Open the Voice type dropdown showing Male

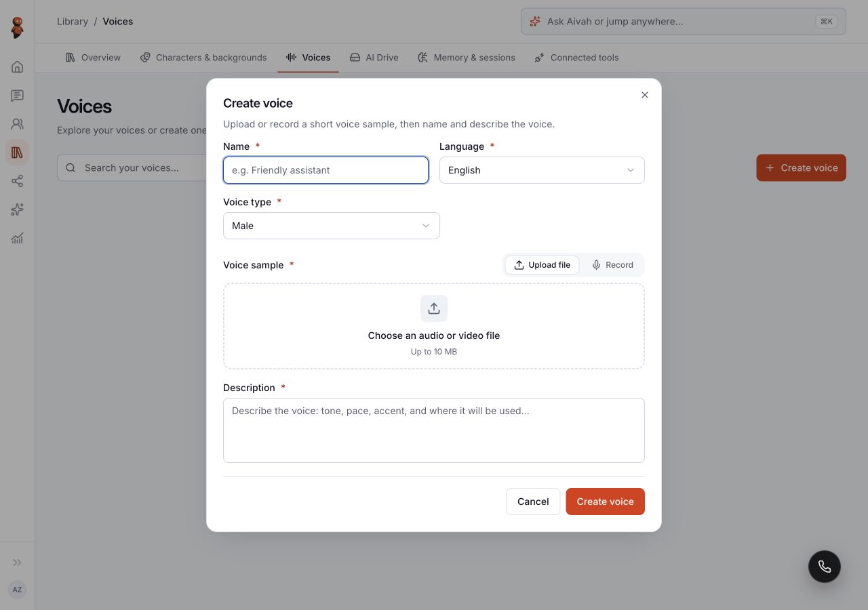332,226
